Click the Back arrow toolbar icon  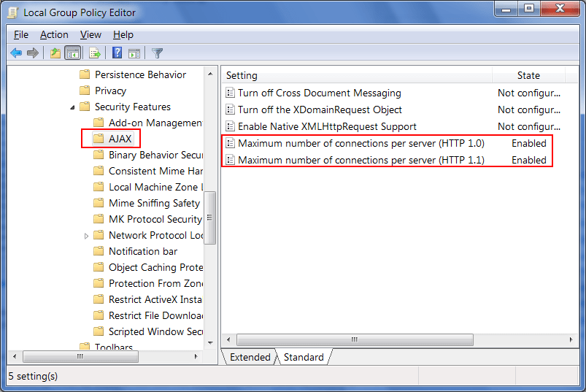pyautogui.click(x=16, y=53)
